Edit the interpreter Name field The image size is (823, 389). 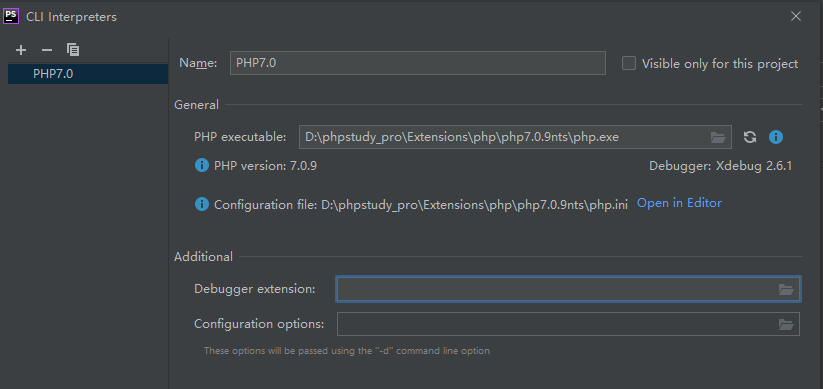tap(418, 63)
